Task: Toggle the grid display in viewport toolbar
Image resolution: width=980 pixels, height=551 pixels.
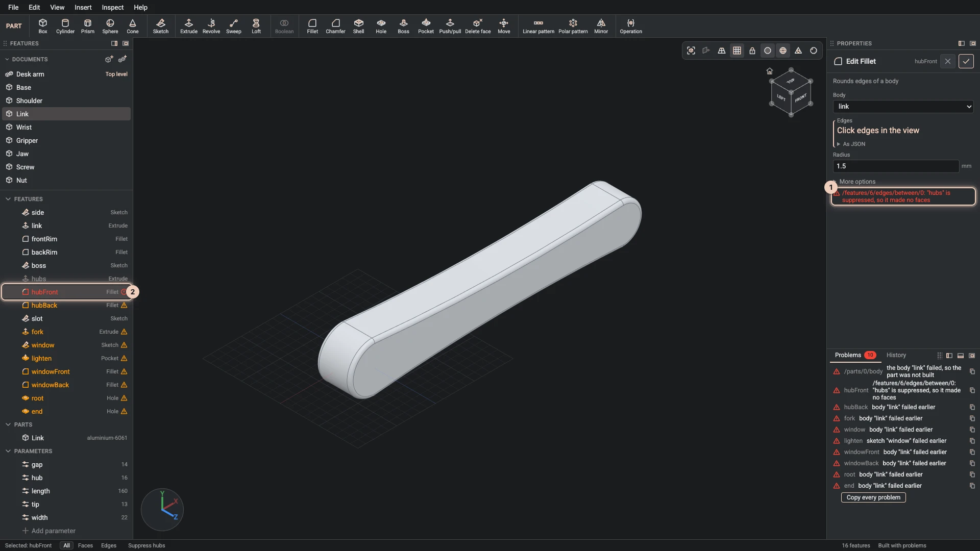Action: point(737,51)
